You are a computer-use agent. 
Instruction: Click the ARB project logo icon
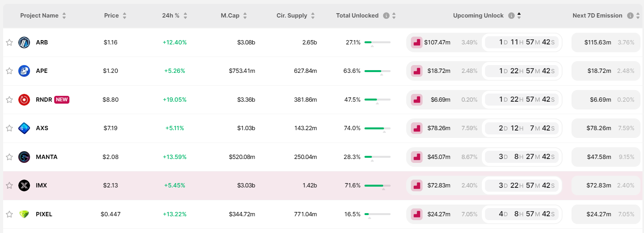pyautogui.click(x=24, y=42)
